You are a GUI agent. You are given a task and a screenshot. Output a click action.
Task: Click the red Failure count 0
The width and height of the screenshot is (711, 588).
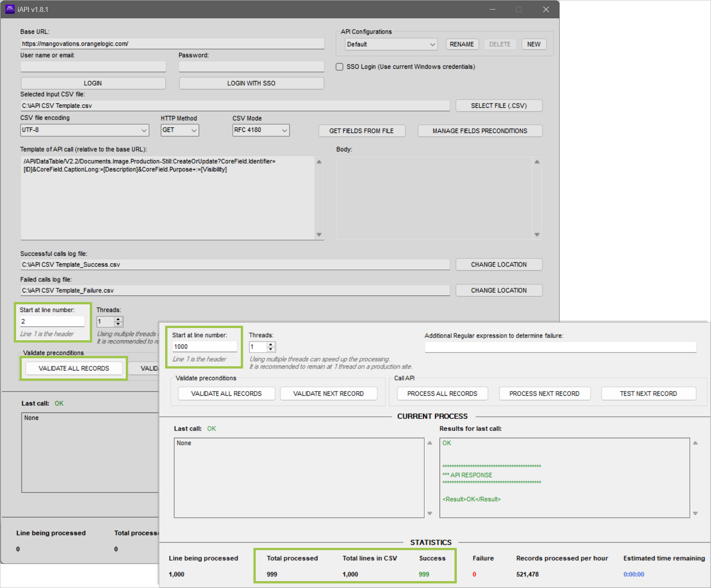click(x=474, y=574)
